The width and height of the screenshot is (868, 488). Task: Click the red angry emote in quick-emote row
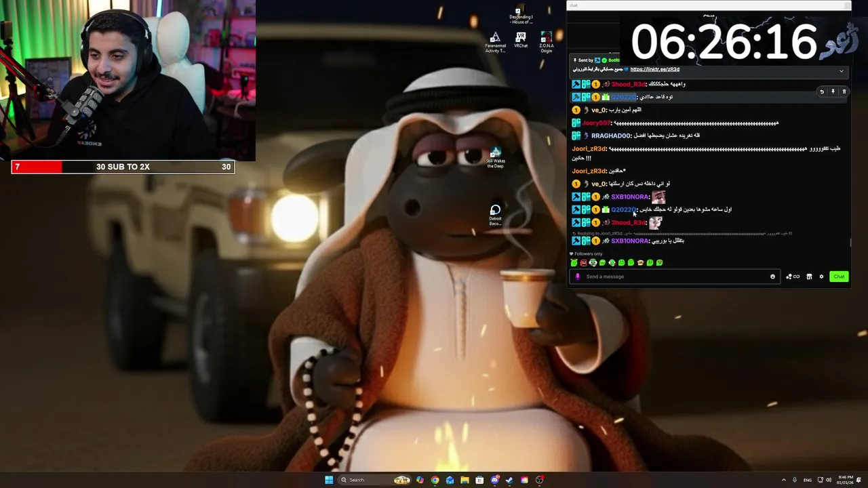pyautogui.click(x=583, y=262)
